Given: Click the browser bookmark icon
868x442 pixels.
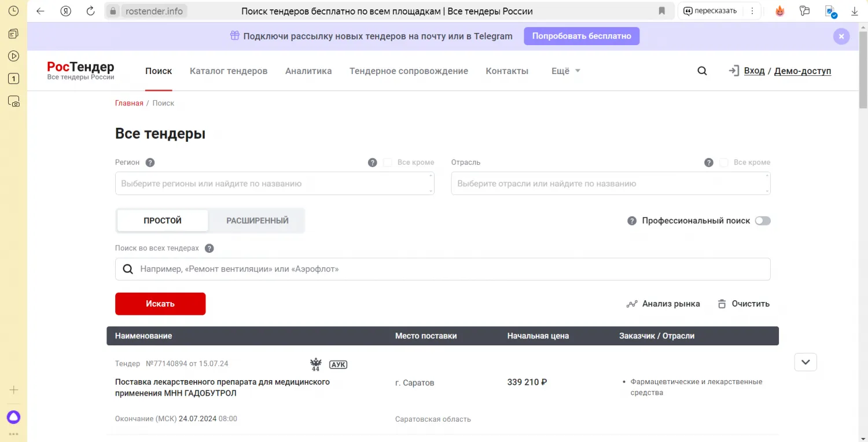Looking at the screenshot, I should pyautogui.click(x=661, y=11).
